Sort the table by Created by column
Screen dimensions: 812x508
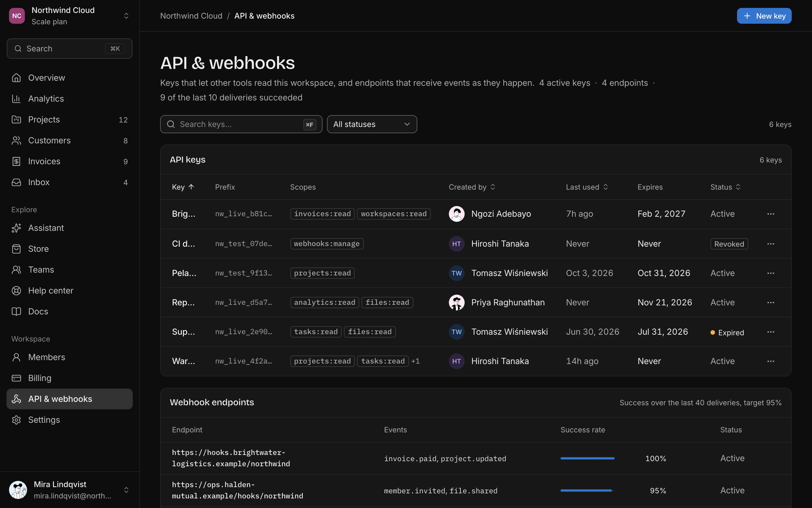(x=472, y=187)
